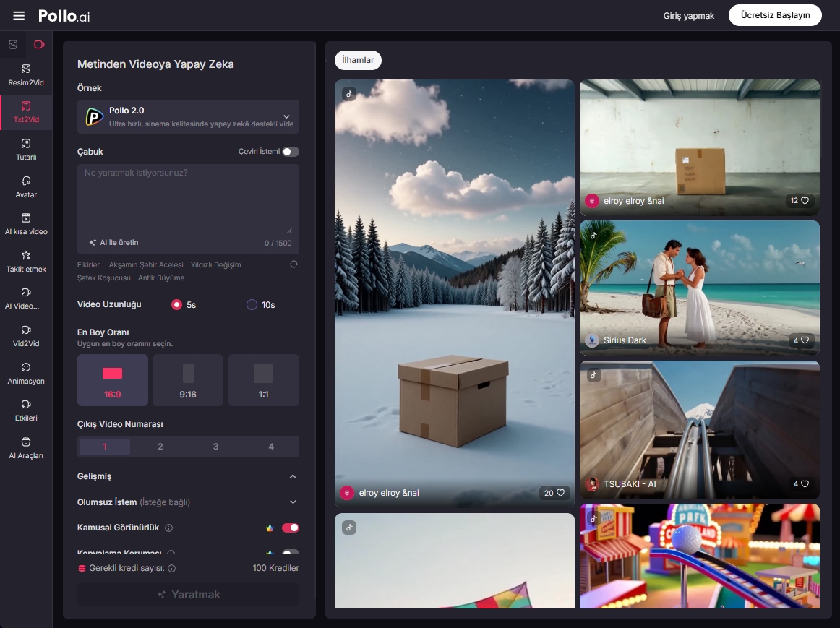
Task: Click the Ücretsiz Başlayın button
Action: point(775,15)
